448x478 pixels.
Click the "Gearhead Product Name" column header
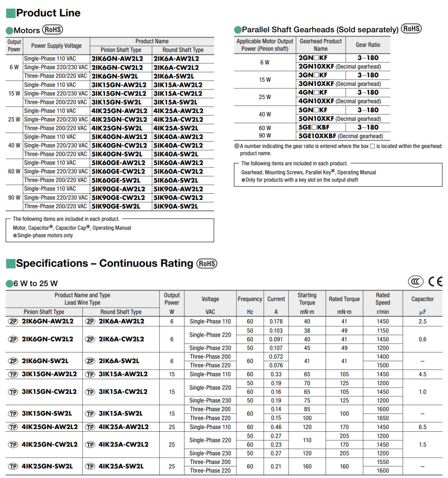point(321,45)
